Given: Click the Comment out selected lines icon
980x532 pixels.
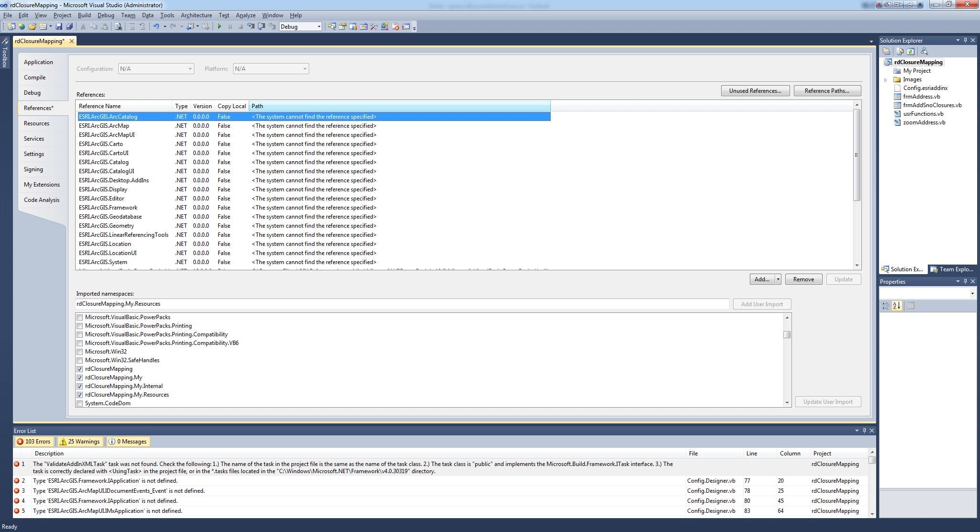Looking at the screenshot, I should [x=132, y=27].
